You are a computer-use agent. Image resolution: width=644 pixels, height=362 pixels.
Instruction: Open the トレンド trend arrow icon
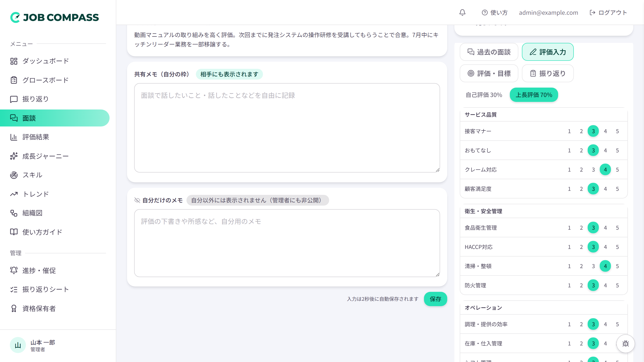(14, 194)
